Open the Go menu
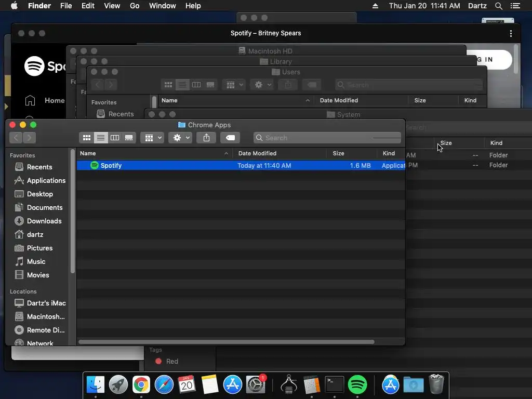This screenshot has width=532, height=399. 135,6
